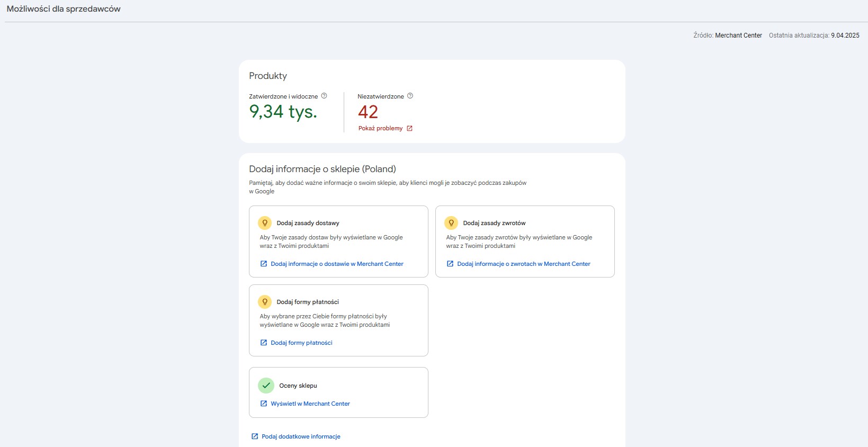Open Wyświetl w Merchant Center link

click(x=310, y=404)
